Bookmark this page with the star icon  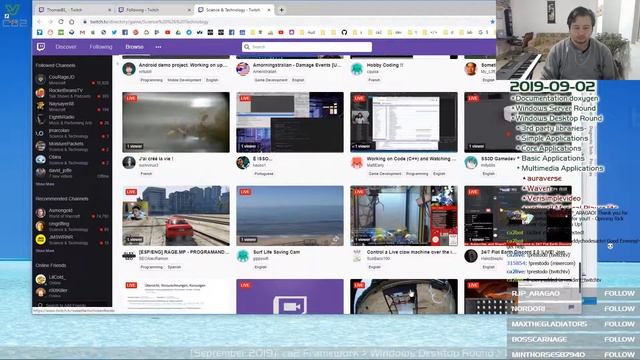492,22
